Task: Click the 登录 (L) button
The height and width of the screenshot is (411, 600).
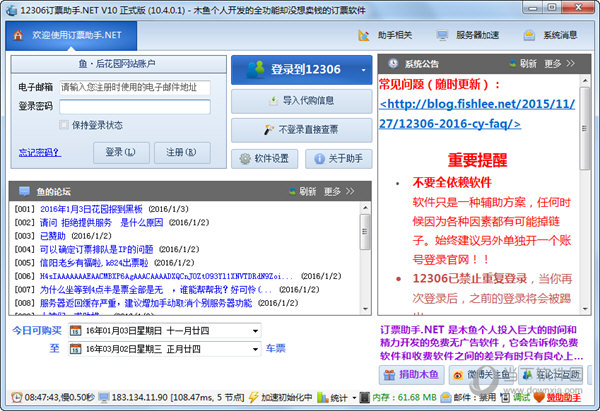Action: [x=121, y=152]
